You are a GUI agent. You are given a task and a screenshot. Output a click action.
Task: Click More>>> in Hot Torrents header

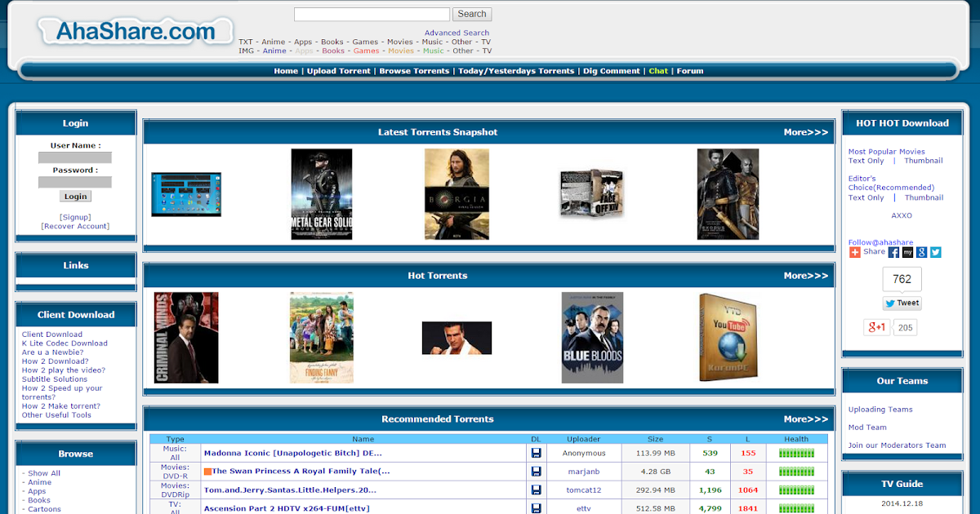806,276
